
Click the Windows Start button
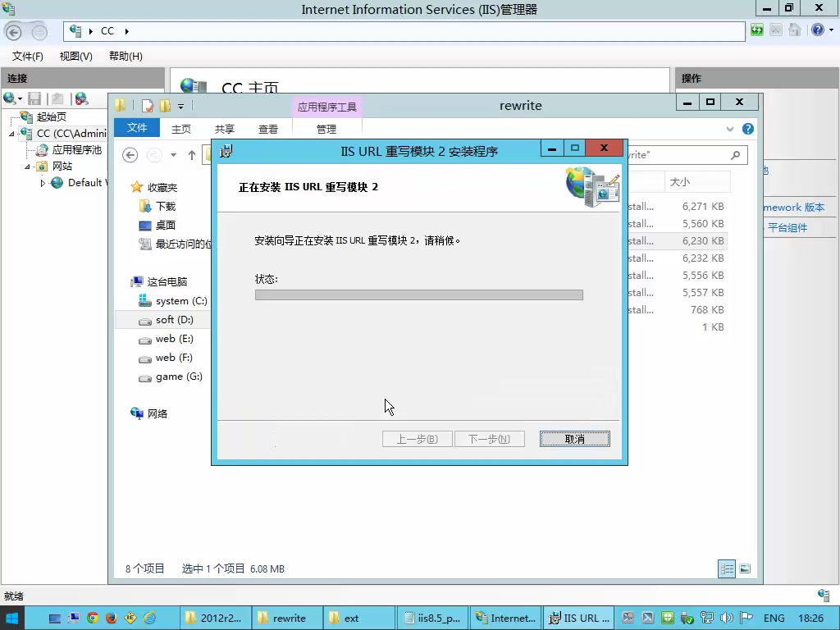[11, 619]
